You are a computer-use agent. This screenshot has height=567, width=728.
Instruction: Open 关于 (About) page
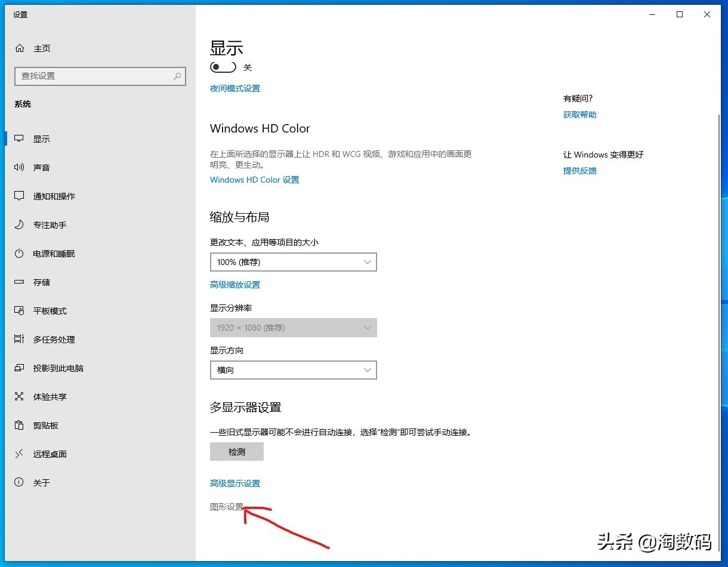[x=41, y=482]
